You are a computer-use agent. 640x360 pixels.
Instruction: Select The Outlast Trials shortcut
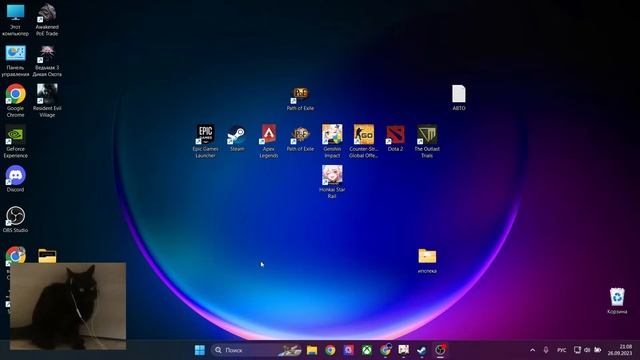click(427, 141)
